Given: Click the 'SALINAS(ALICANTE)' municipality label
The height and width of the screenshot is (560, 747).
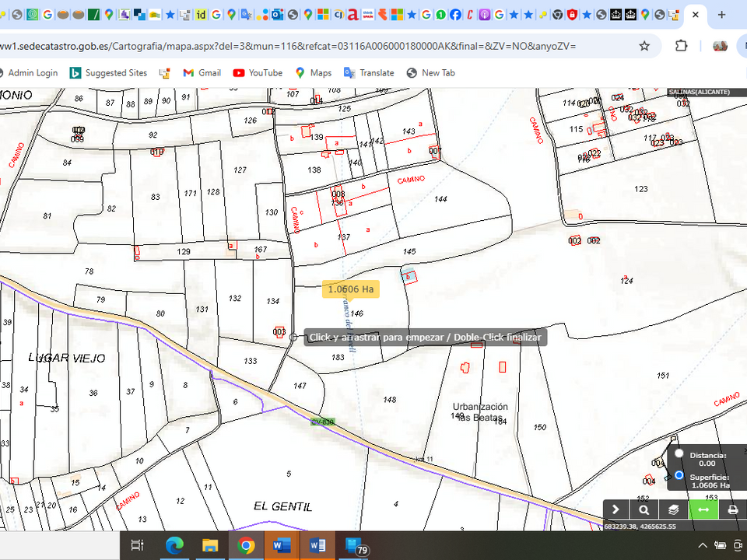Looking at the screenshot, I should [699, 92].
